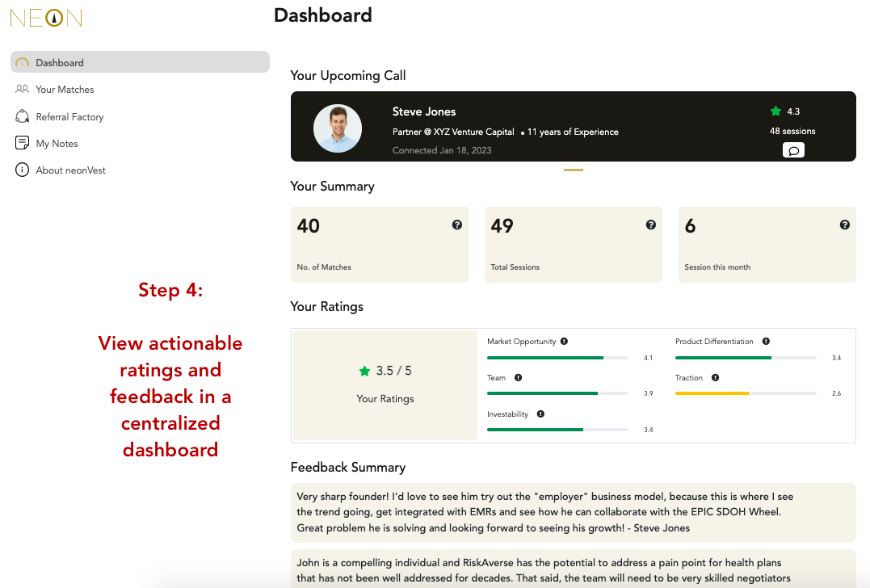Image resolution: width=870 pixels, height=588 pixels.
Task: Click the Steve Jones feedback comment
Action: tap(574, 513)
